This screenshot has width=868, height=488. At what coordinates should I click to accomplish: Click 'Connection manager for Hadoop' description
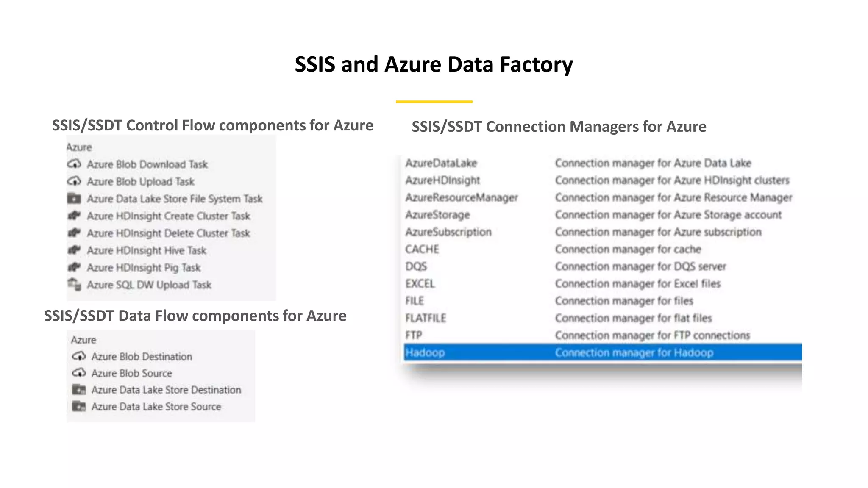tap(634, 352)
